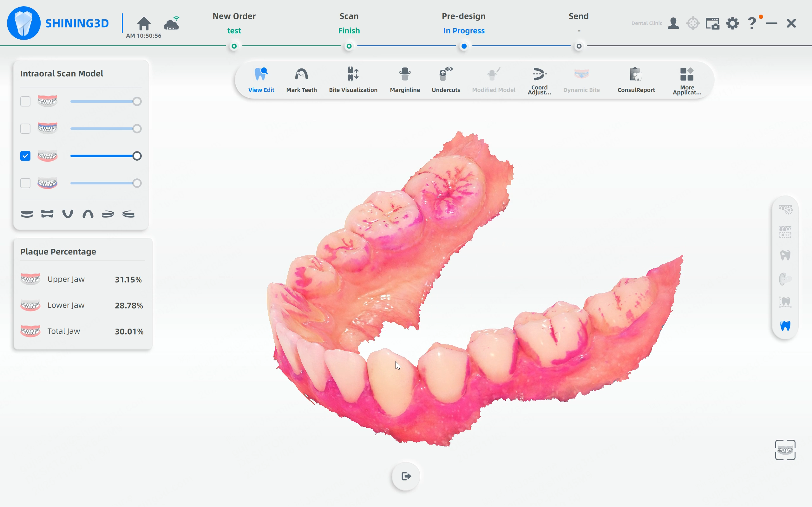Image resolution: width=812 pixels, height=507 pixels.
Task: Select the Bite Visualization tool
Action: tap(353, 80)
